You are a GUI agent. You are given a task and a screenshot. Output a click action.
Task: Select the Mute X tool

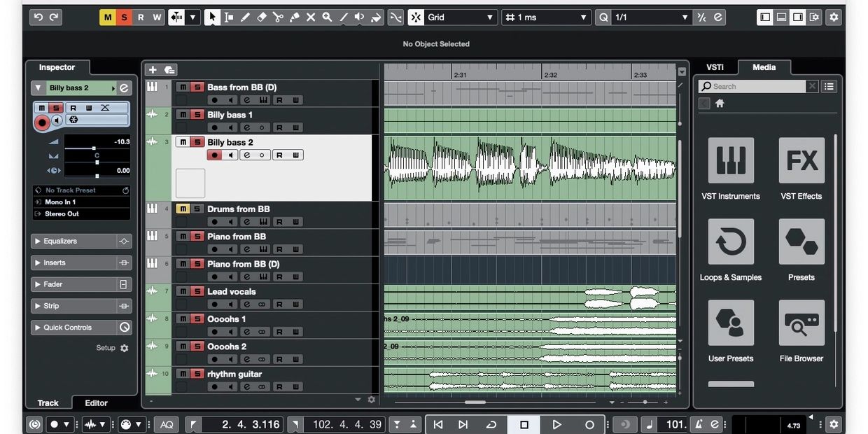pos(311,17)
